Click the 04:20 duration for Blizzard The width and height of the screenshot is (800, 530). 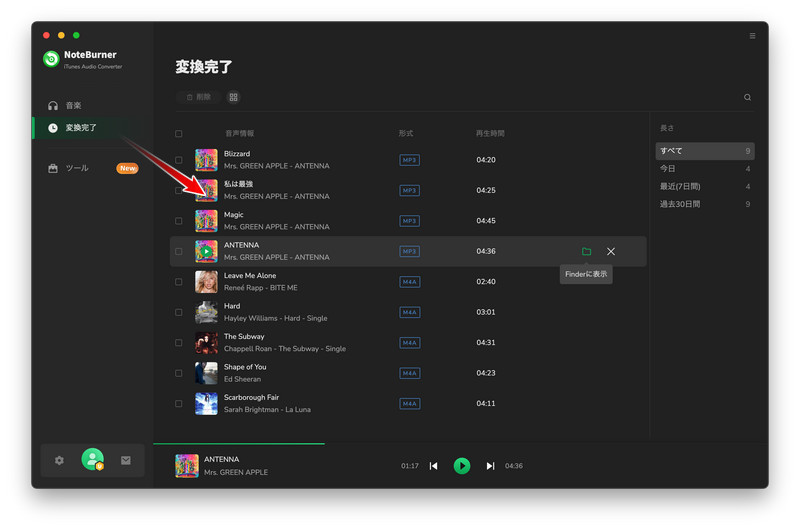click(486, 160)
